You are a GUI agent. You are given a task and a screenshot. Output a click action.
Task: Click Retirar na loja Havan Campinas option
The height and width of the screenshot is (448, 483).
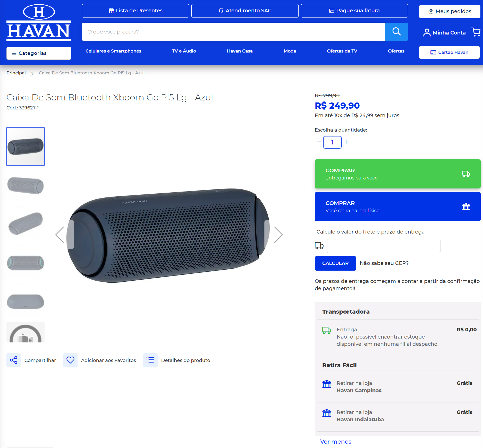(398, 387)
